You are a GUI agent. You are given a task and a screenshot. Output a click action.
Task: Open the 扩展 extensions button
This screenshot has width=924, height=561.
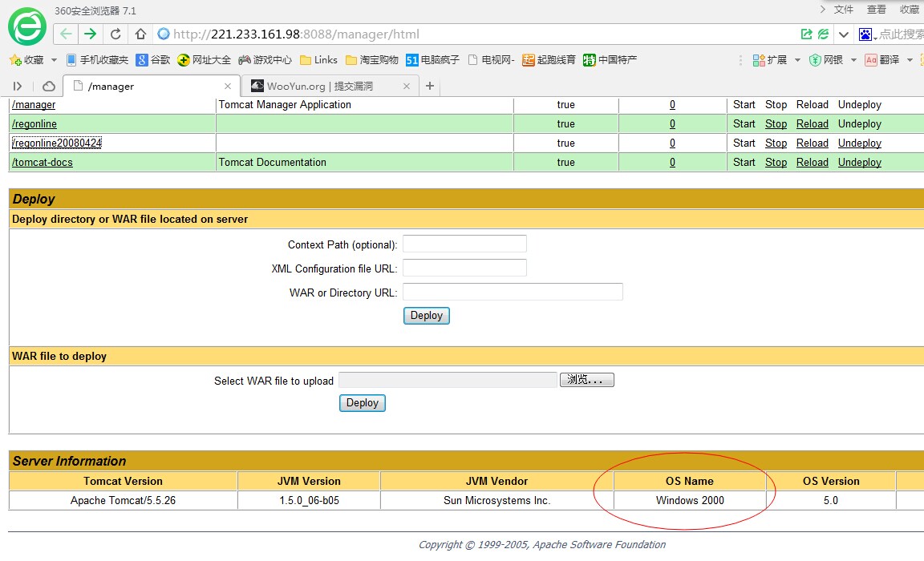(x=770, y=60)
